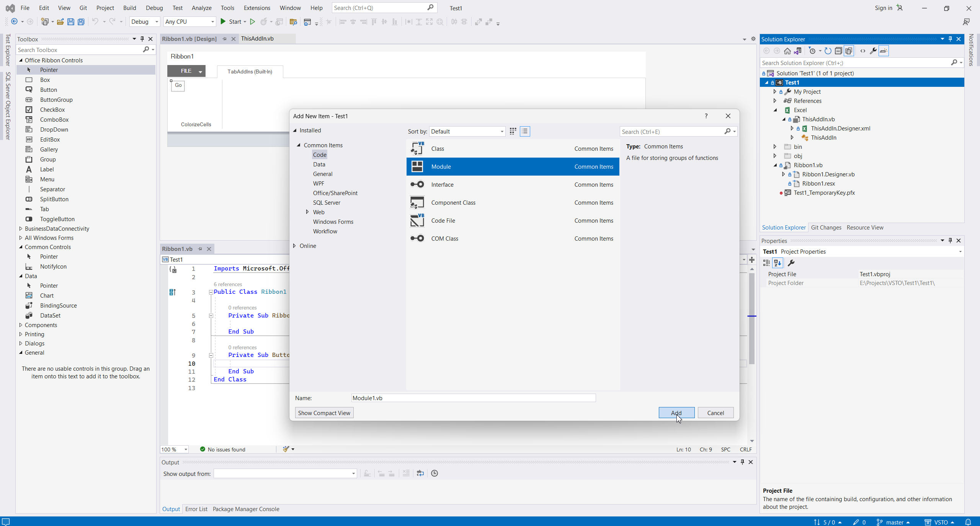Click the Save All toolbar icon

point(81,22)
